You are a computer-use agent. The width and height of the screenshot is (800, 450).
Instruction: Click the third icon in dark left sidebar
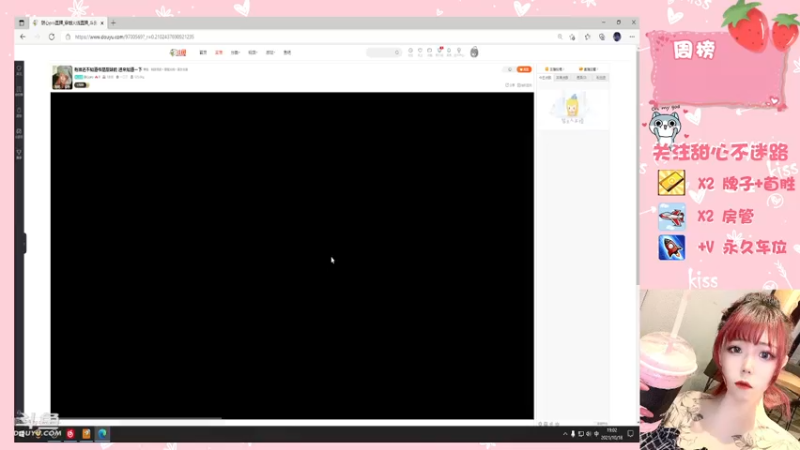click(19, 112)
